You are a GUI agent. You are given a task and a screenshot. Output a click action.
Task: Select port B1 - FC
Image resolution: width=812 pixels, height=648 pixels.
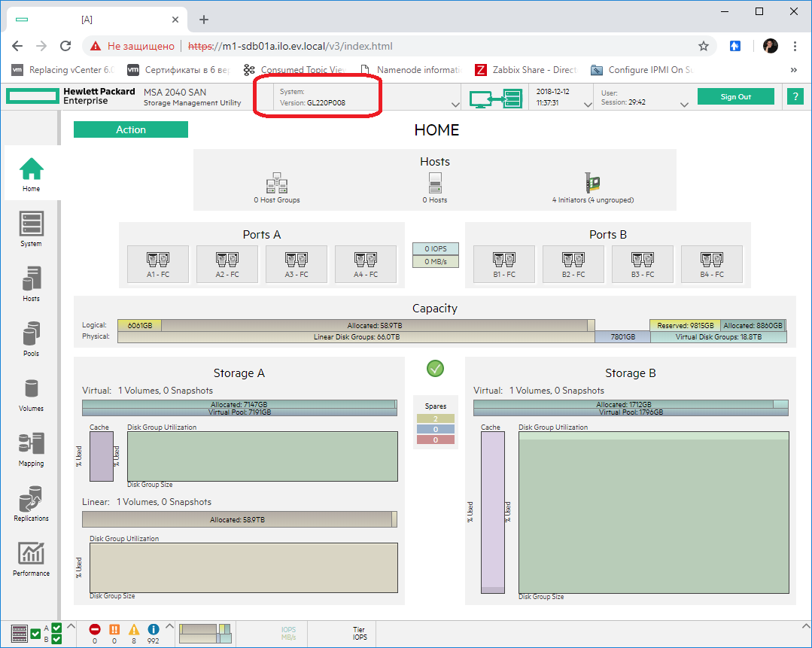click(504, 264)
